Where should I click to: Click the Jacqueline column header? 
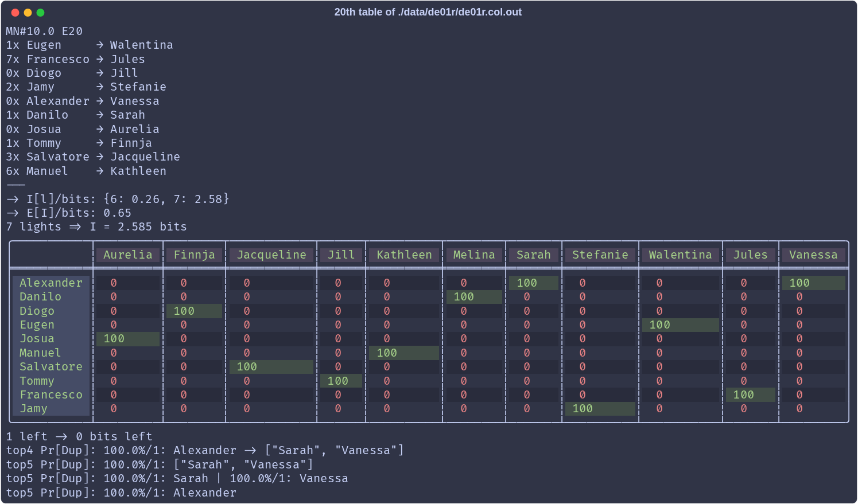(x=272, y=255)
